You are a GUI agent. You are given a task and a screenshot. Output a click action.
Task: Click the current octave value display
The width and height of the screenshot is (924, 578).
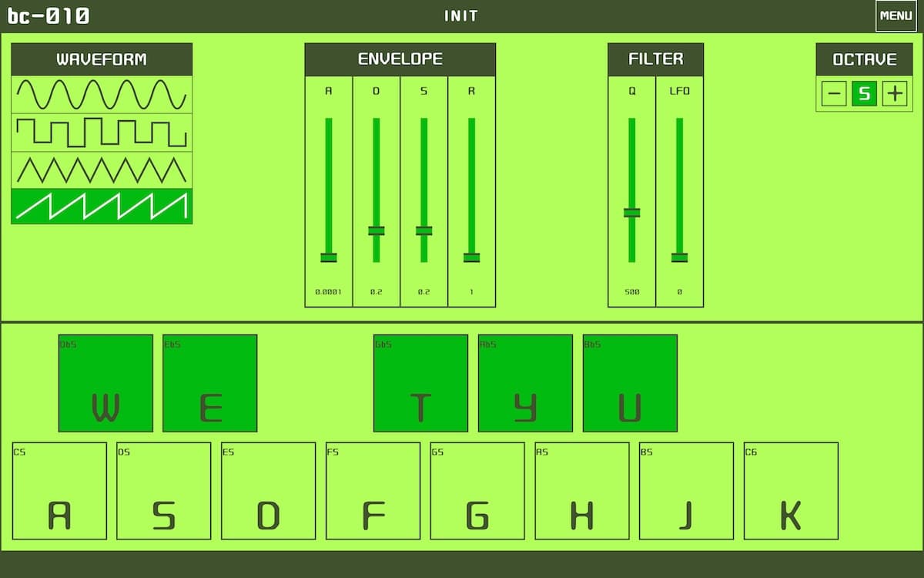pyautogui.click(x=864, y=94)
